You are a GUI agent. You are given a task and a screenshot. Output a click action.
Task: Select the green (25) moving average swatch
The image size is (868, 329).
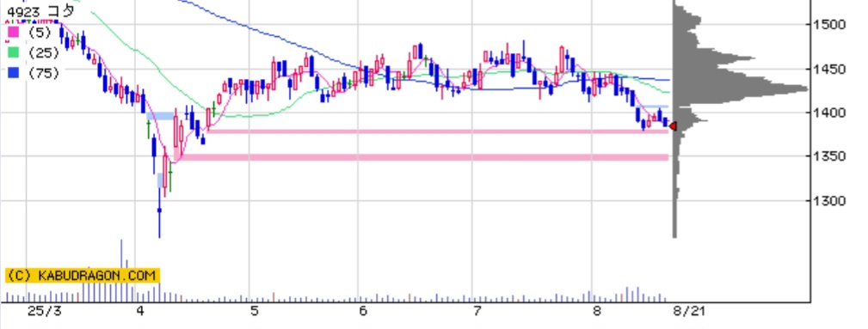coord(13,52)
